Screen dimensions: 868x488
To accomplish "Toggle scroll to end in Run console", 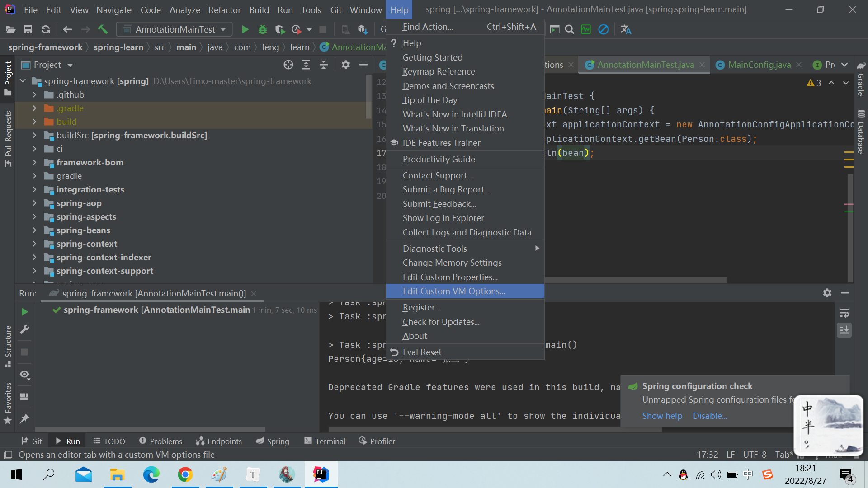I will 844,330.
